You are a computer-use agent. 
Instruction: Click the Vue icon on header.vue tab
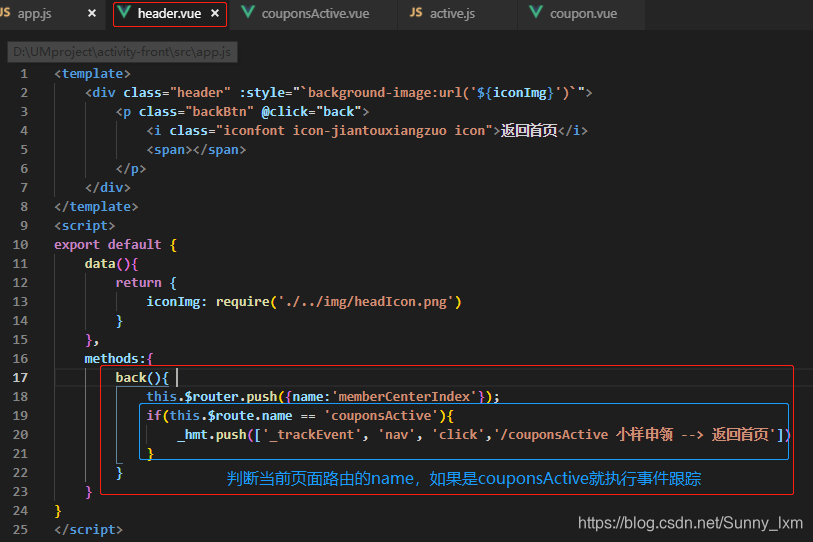click(124, 12)
